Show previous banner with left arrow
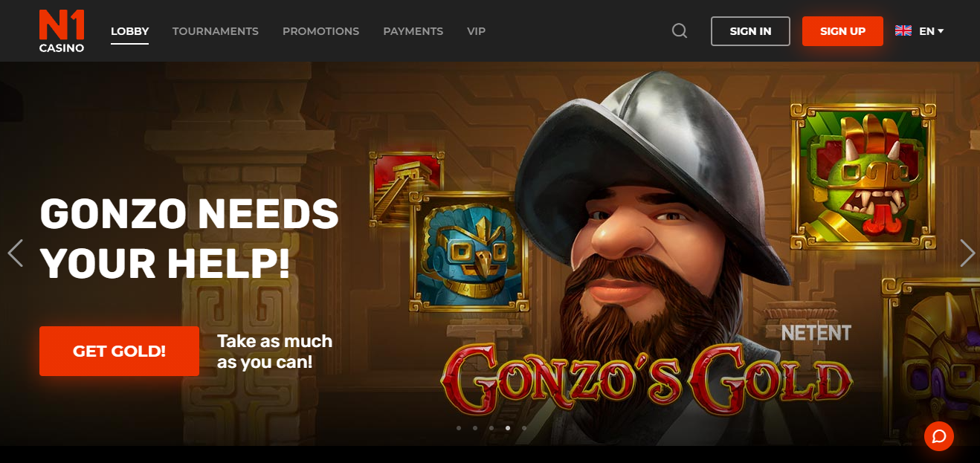Viewport: 980px width, 463px height. (15, 253)
